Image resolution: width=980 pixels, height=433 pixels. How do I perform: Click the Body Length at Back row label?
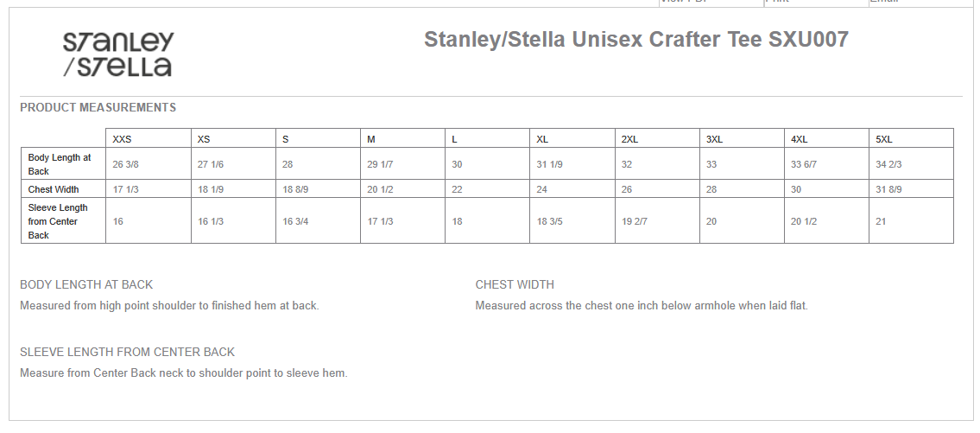tap(60, 164)
